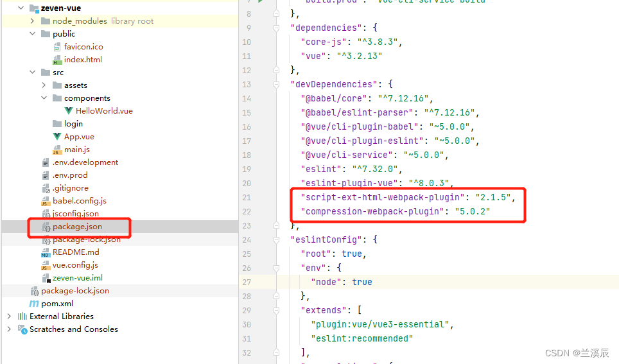Open .env.prod file
This screenshot has width=619, height=364.
click(x=70, y=175)
